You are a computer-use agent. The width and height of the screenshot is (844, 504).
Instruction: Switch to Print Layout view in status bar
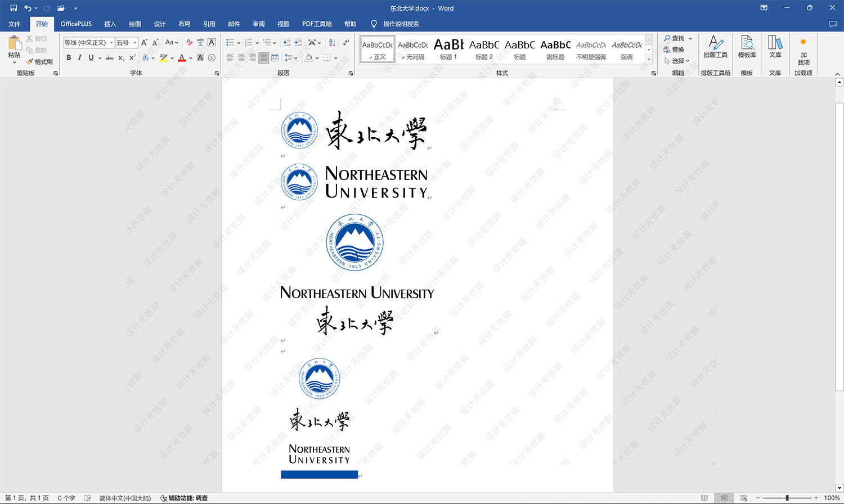point(724,498)
